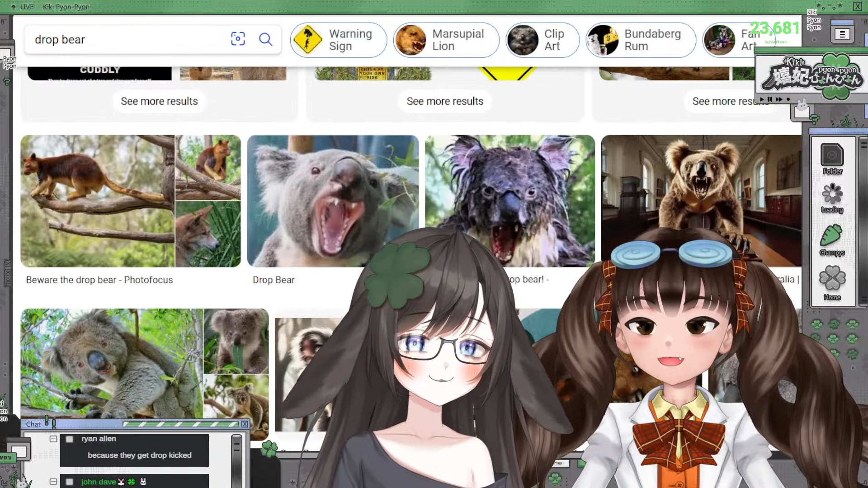Open the hamburger menu window icon
This screenshot has width=868, height=488.
point(842,34)
